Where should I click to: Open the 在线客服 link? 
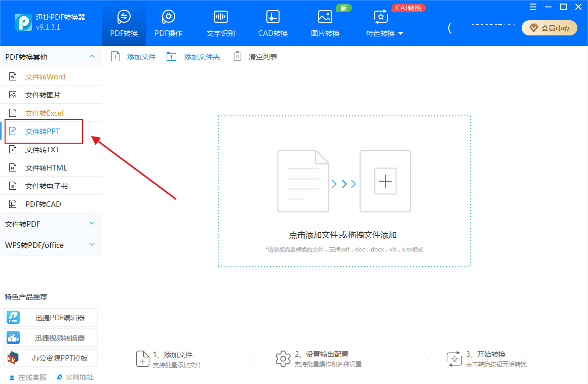click(x=28, y=377)
